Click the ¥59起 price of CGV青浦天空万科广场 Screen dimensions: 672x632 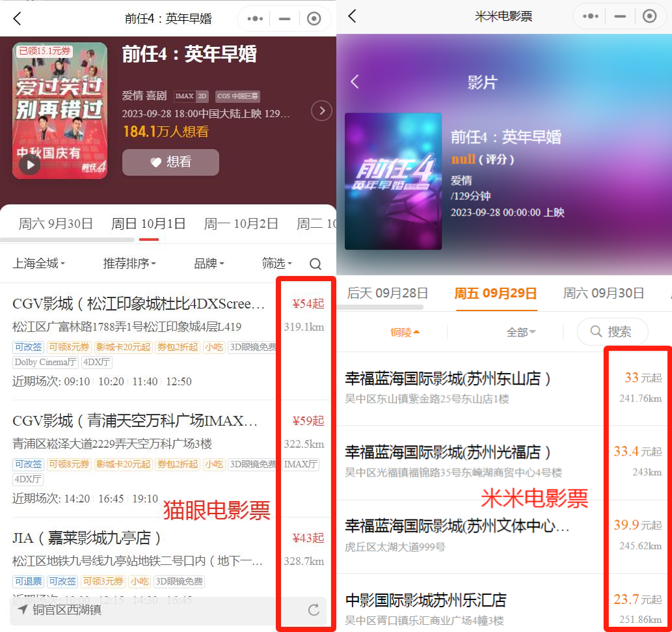click(308, 420)
